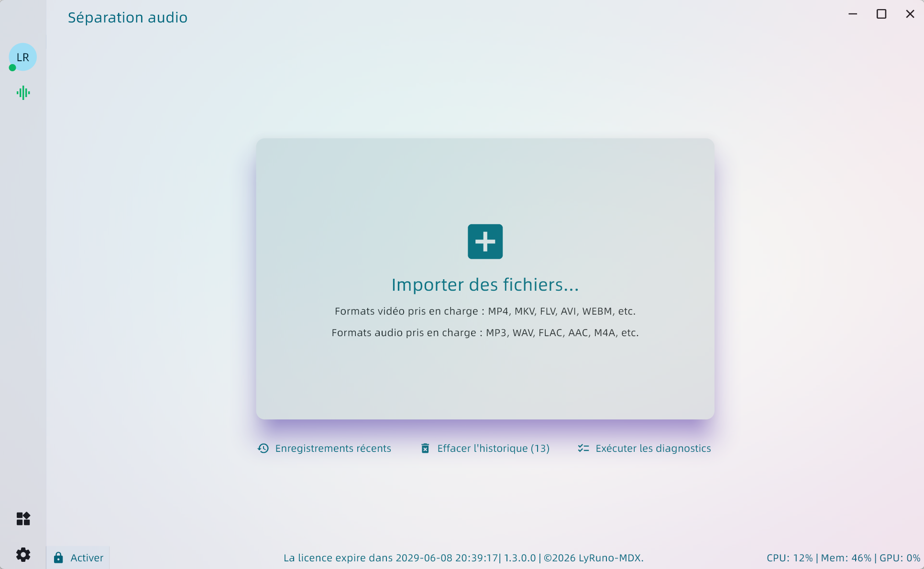This screenshot has height=569, width=924.
Task: Launch Exécuter les diagnostics
Action: point(653,448)
